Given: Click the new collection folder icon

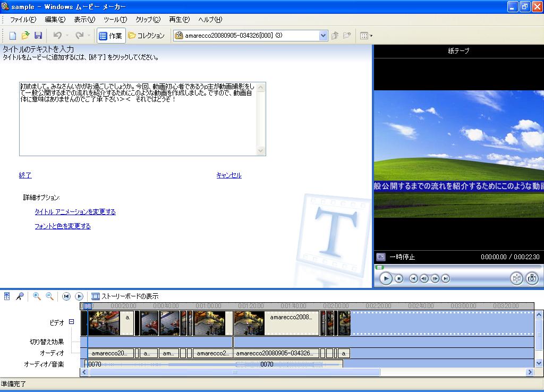Looking at the screenshot, I should click(347, 36).
